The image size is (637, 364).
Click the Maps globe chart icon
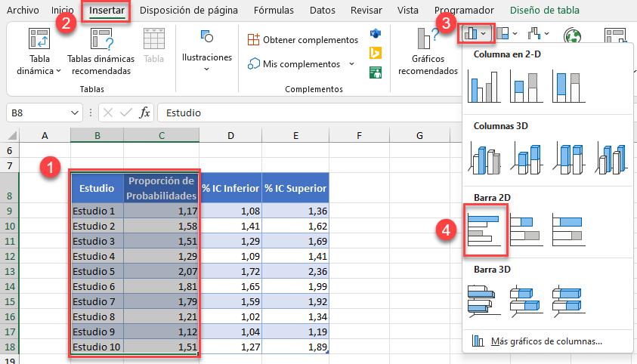tap(572, 36)
